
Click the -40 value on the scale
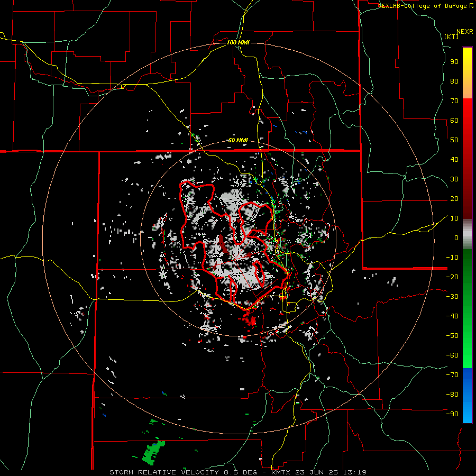(x=452, y=316)
